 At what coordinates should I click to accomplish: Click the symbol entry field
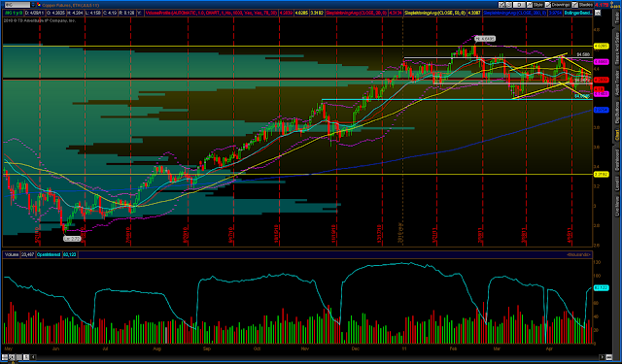[17, 5]
